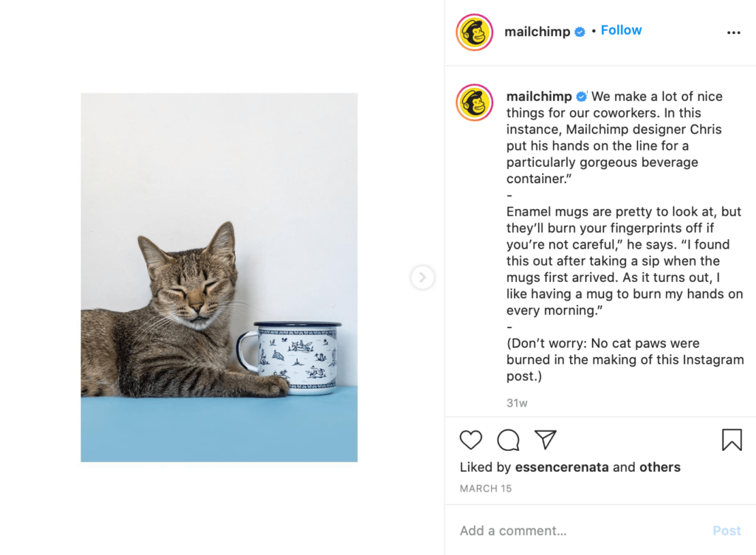Click the Mailchimp monkey avatar in the post header
This screenshot has height=555, width=756.
(475, 32)
